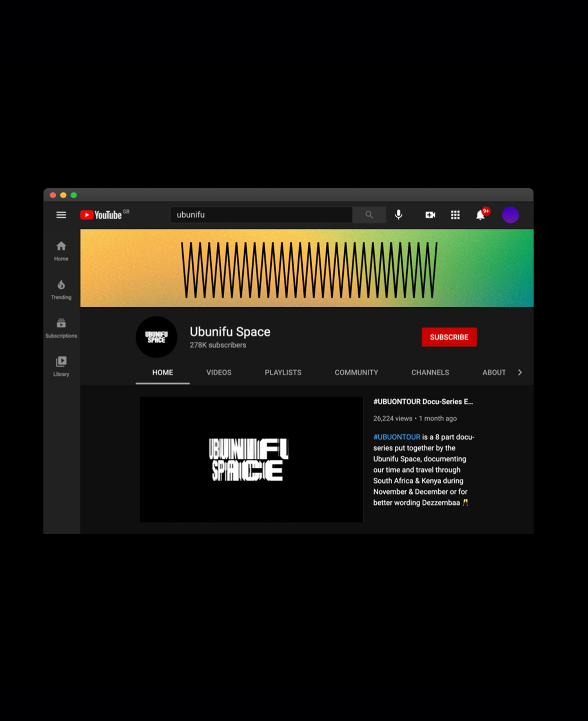The width and height of the screenshot is (588, 721).
Task: Click the YouTube logo
Action: [101, 215]
